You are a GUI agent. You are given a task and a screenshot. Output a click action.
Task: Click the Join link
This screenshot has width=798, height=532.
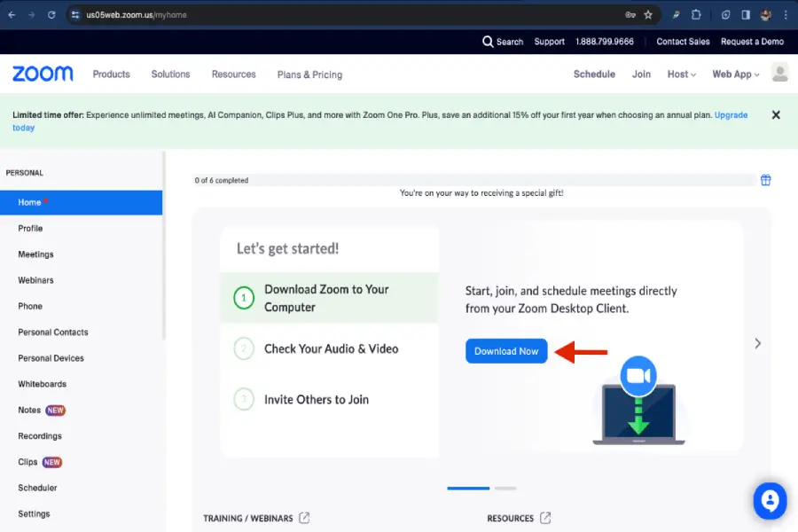(641, 74)
